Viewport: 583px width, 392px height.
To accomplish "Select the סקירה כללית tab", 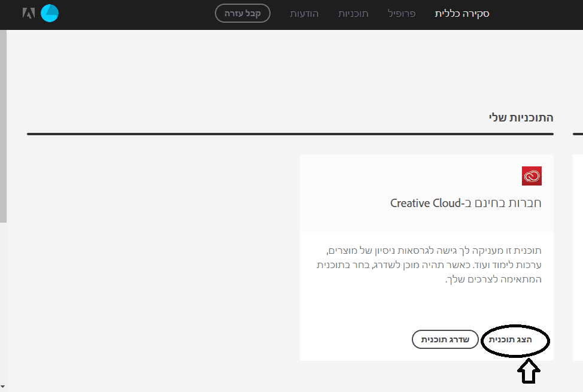I will (462, 14).
